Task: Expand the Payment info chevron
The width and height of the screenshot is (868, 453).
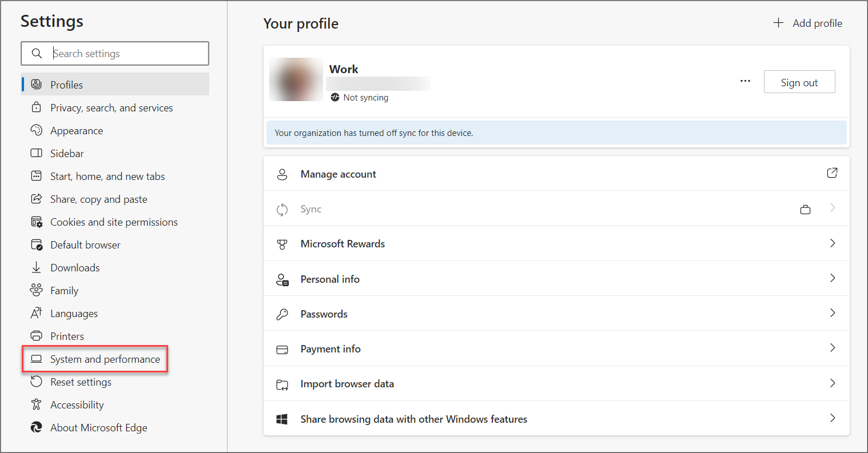Action: [833, 348]
